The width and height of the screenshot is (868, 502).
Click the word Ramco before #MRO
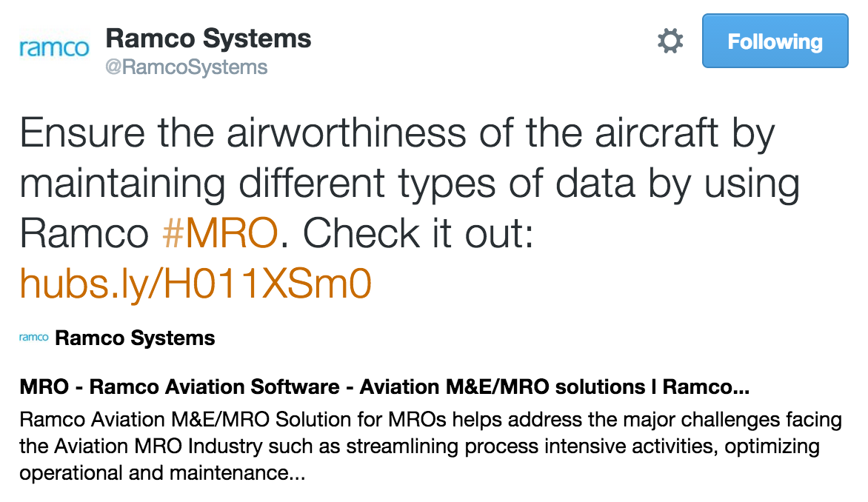click(x=84, y=234)
